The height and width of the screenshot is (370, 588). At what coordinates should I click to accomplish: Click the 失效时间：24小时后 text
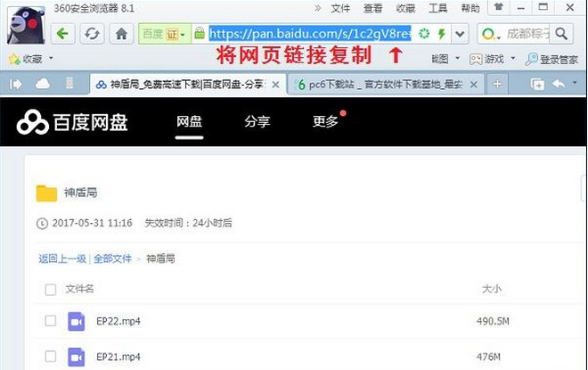188,223
